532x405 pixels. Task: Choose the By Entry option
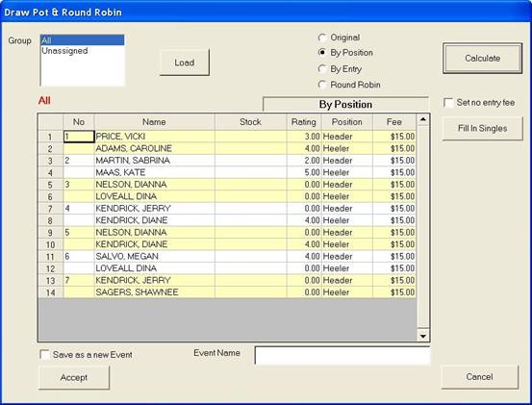point(322,69)
